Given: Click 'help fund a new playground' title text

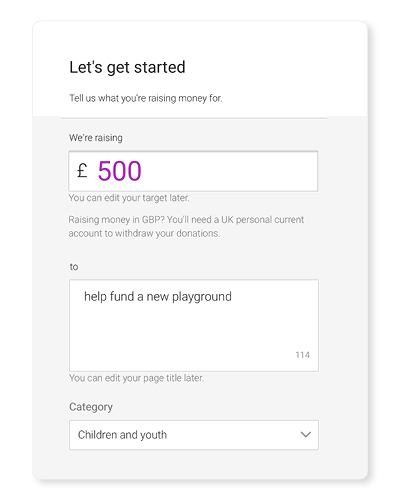Looking at the screenshot, I should (158, 297).
